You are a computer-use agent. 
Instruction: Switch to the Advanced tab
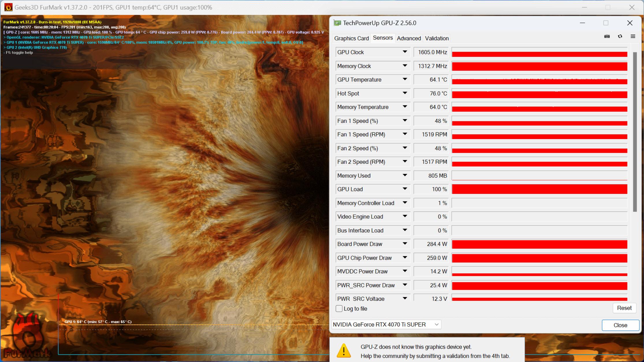pos(408,38)
